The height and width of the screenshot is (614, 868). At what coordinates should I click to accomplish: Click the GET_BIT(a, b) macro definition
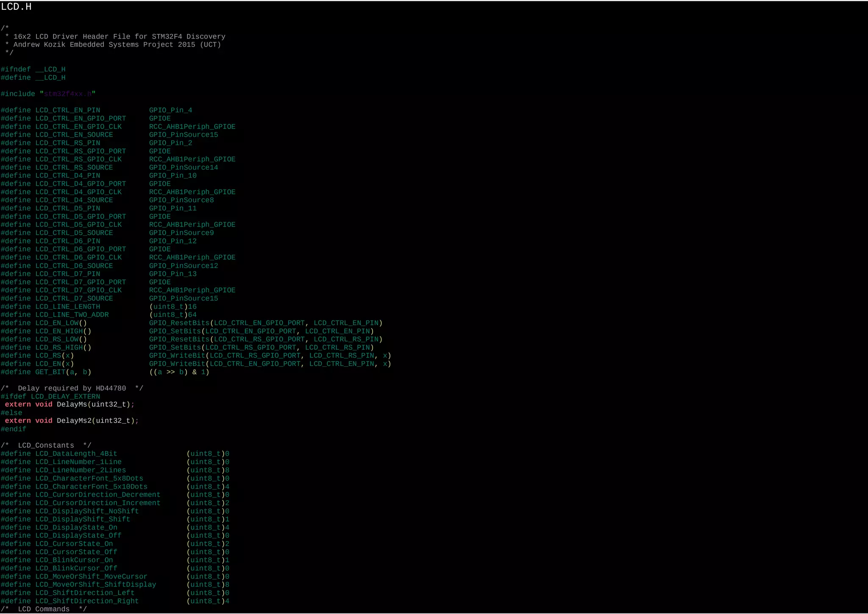[x=63, y=372]
